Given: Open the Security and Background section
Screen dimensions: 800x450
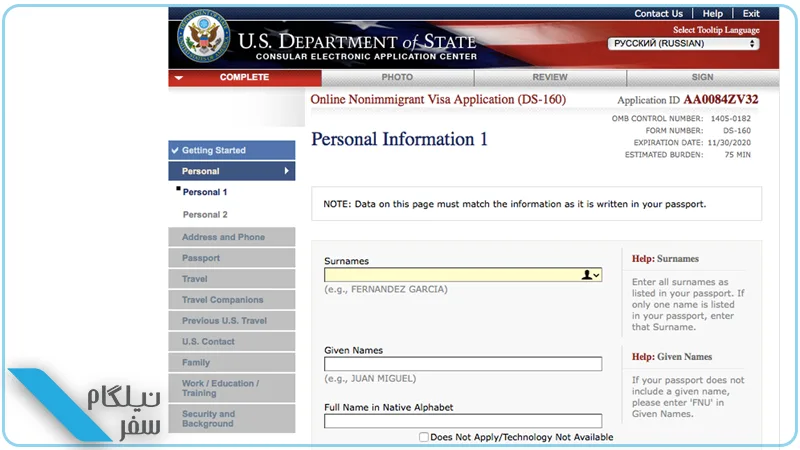Looking at the screenshot, I should [x=232, y=419].
